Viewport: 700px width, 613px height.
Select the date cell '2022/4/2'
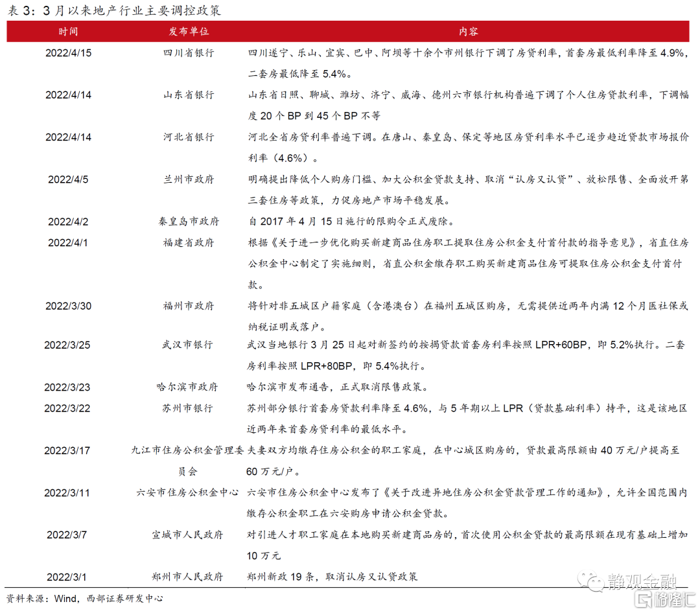pyautogui.click(x=68, y=222)
